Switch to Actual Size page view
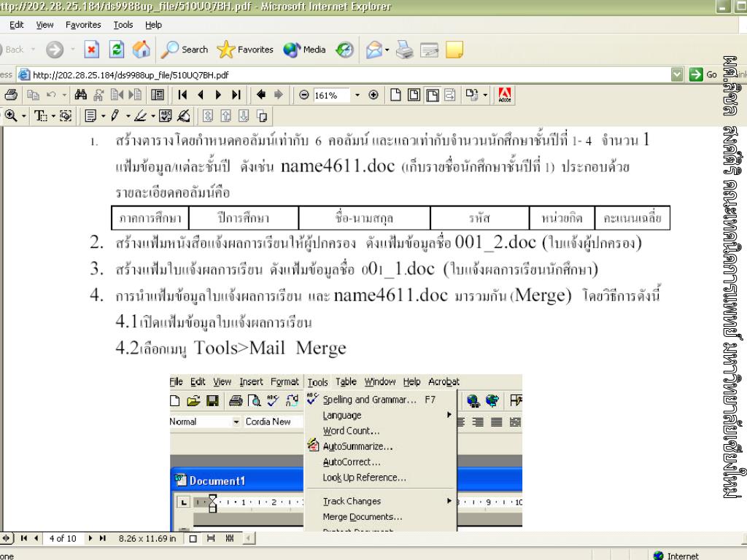 pyautogui.click(x=395, y=95)
